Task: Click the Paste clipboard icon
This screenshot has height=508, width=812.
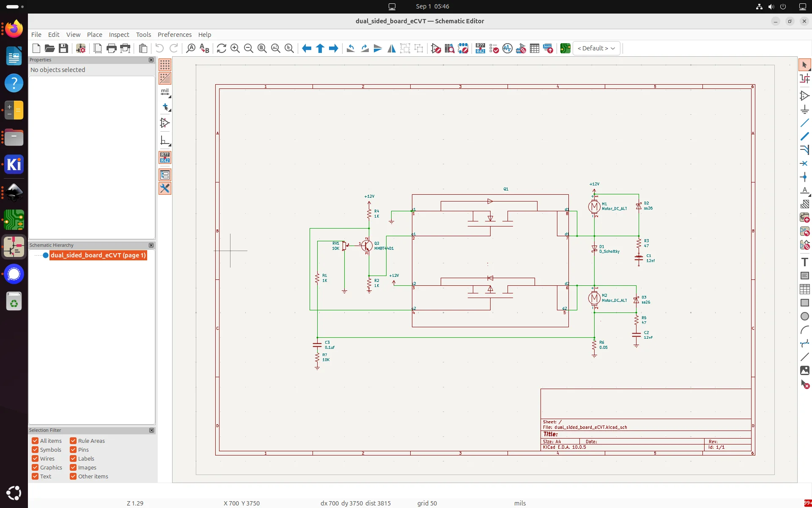Action: coord(143,48)
